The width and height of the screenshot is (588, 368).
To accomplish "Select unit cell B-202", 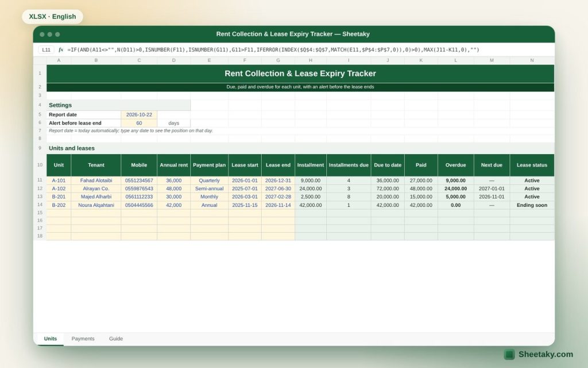I will tap(59, 205).
